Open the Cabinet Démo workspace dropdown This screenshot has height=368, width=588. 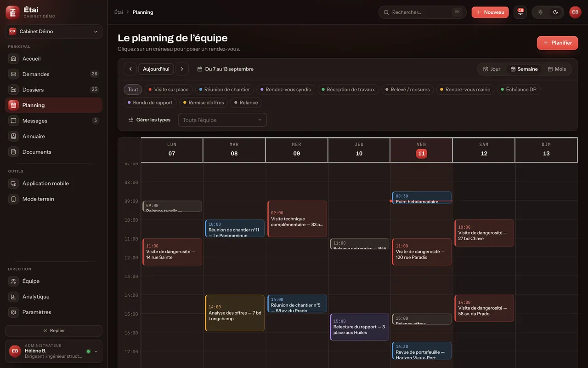click(54, 31)
